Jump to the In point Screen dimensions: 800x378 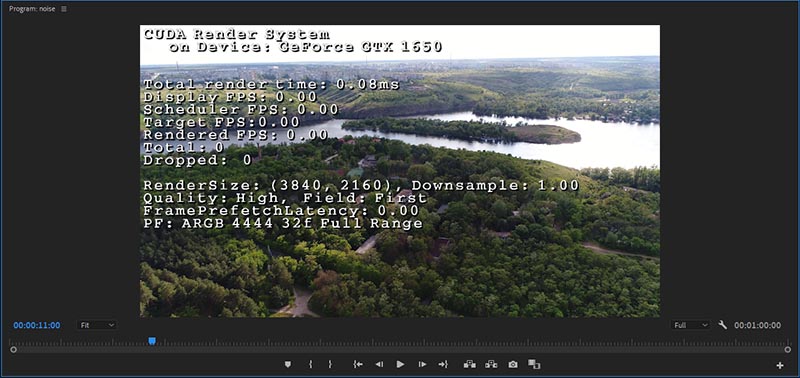coord(358,364)
